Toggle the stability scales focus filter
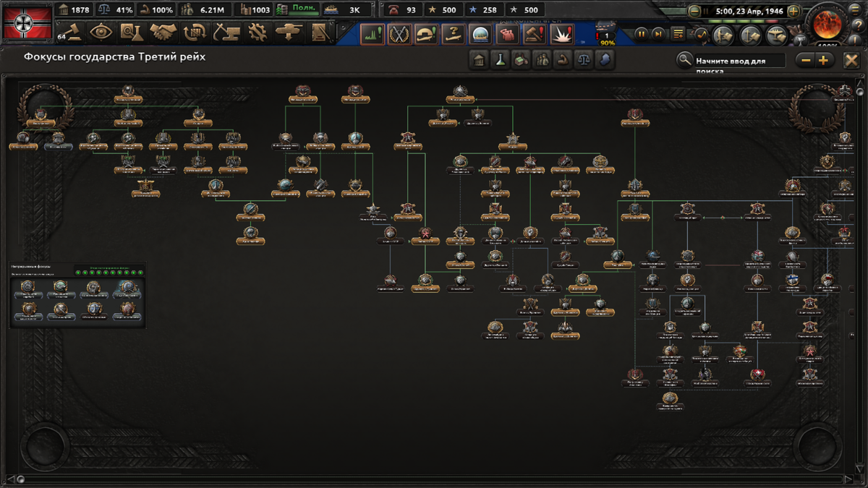868x488 pixels. (584, 60)
